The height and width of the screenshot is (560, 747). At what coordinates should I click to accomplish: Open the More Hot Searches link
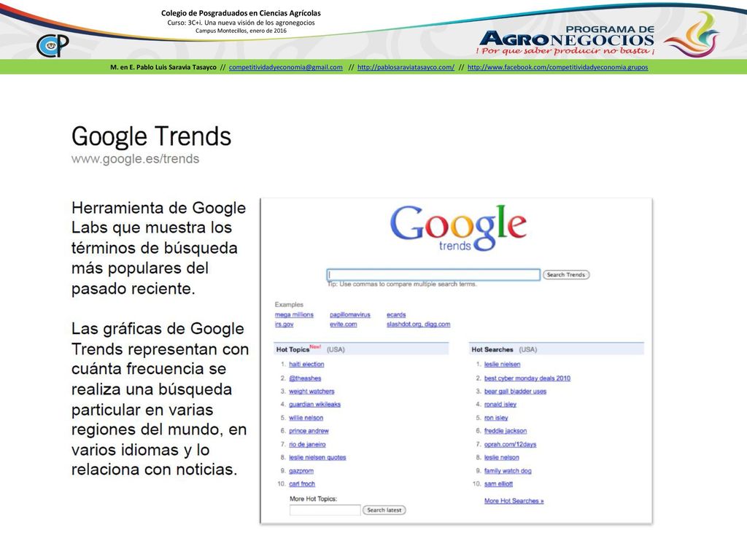tap(514, 501)
